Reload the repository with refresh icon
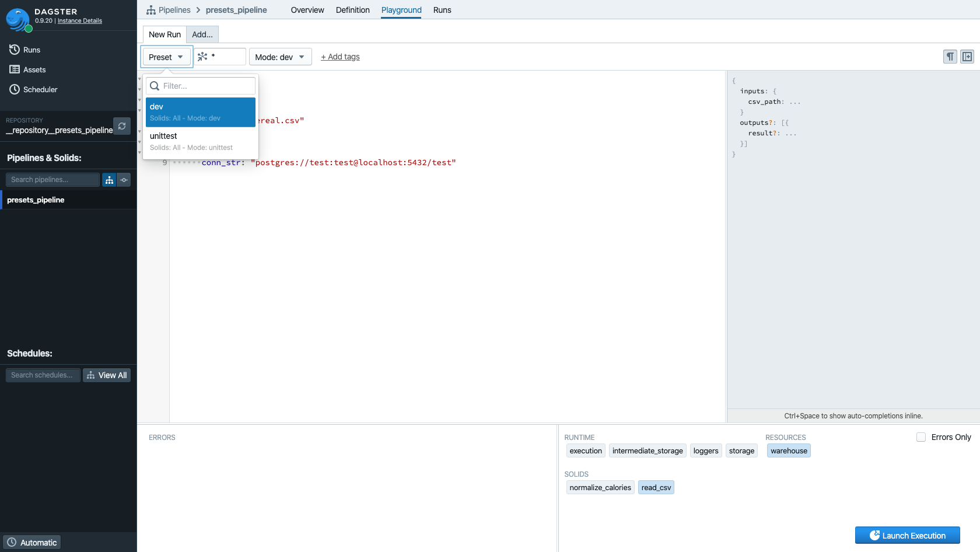The image size is (980, 552). point(122,126)
